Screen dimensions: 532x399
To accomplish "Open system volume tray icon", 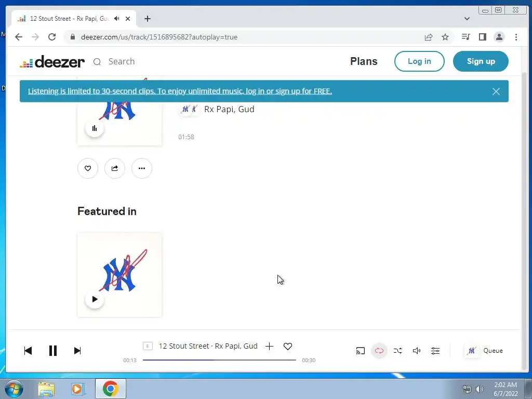I will pyautogui.click(x=480, y=389).
